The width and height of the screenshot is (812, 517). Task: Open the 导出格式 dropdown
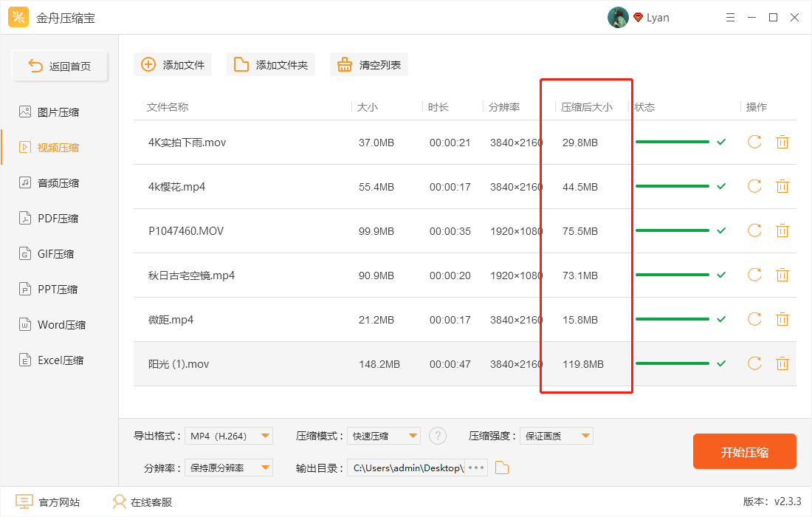coord(229,435)
